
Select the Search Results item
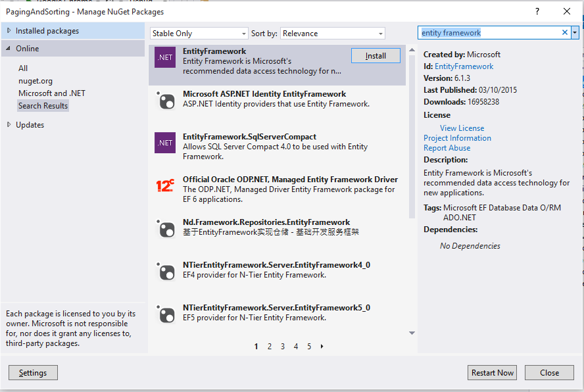[x=43, y=106]
